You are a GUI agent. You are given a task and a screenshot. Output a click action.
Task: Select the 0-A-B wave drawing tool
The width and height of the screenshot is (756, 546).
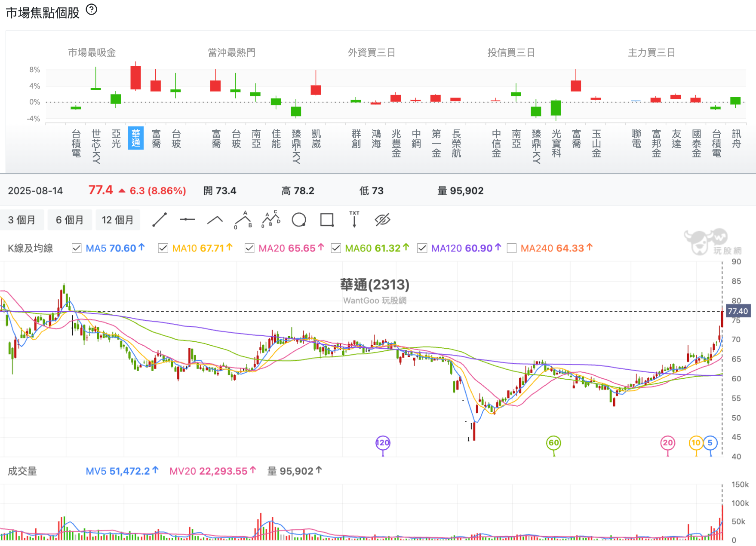[243, 220]
